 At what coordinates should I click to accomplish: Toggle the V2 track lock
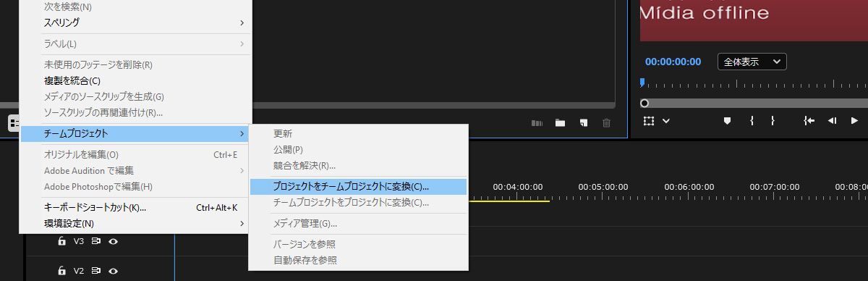62,271
